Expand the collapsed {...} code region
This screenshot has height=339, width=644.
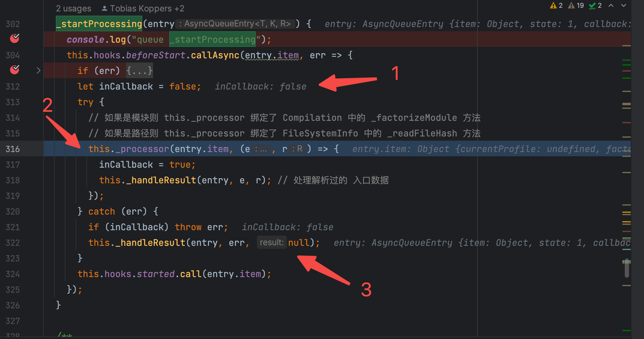[x=139, y=71]
